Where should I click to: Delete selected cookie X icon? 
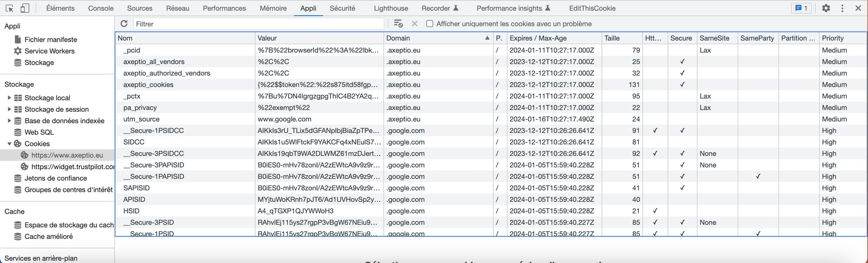[414, 24]
